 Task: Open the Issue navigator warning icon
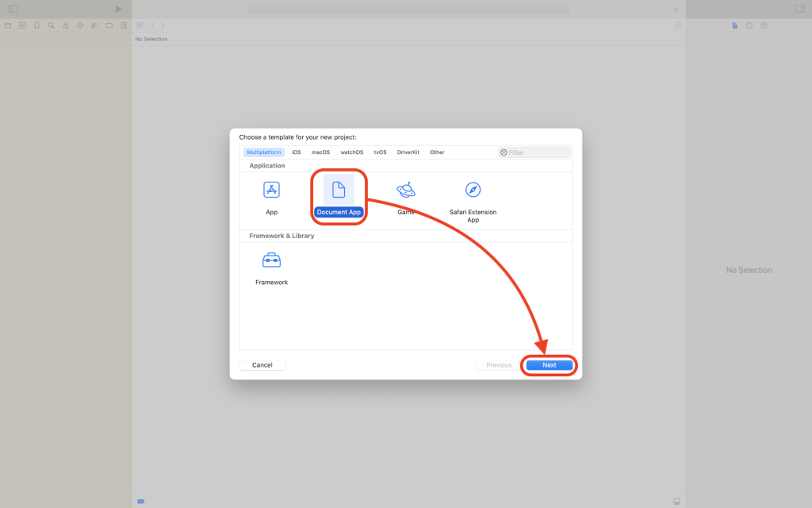(65, 25)
